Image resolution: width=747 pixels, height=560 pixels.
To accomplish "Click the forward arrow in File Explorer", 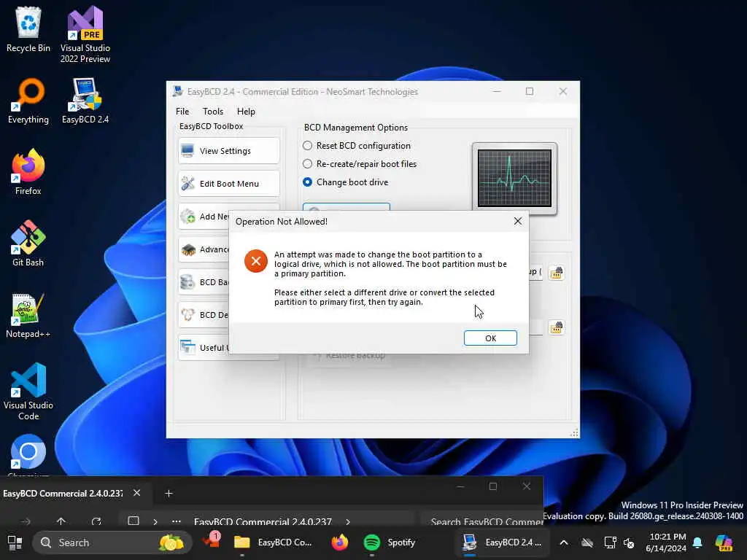I will [26, 521].
